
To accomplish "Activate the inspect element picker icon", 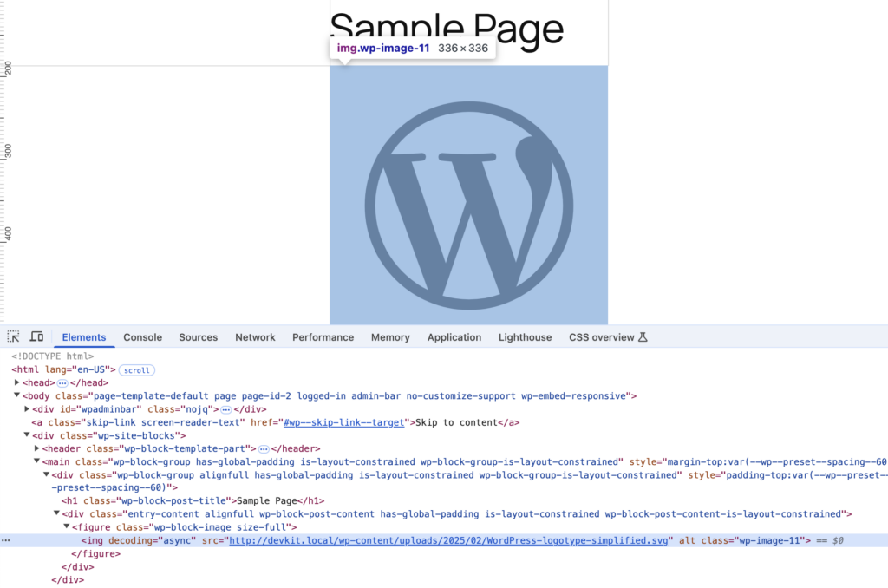I will tap(14, 336).
